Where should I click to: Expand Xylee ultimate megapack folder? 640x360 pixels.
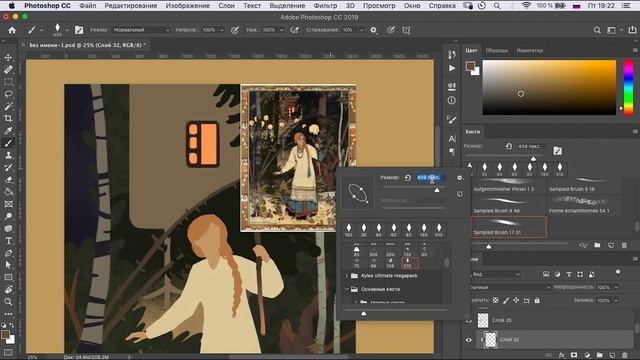pos(346,276)
